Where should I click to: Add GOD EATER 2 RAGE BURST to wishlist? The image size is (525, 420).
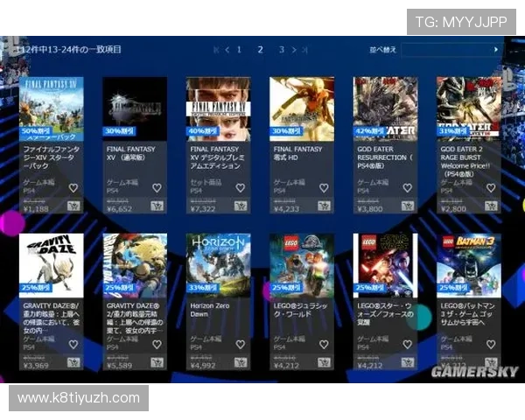click(x=491, y=188)
